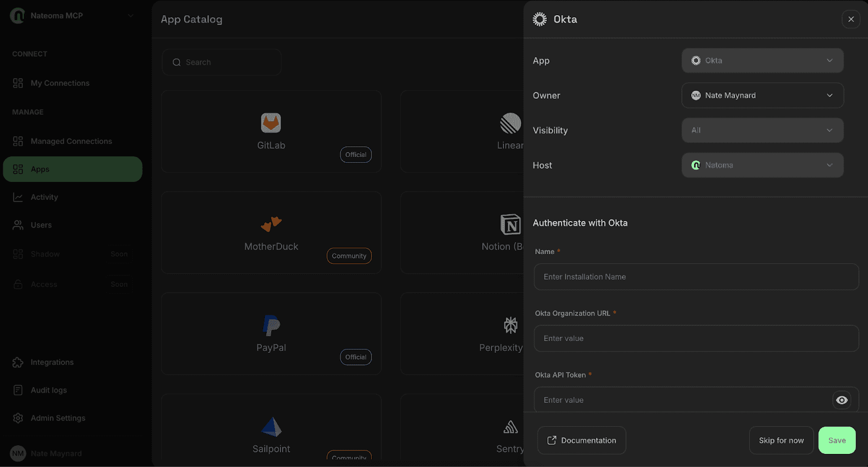
Task: Open the Documentation link
Action: click(x=582, y=440)
